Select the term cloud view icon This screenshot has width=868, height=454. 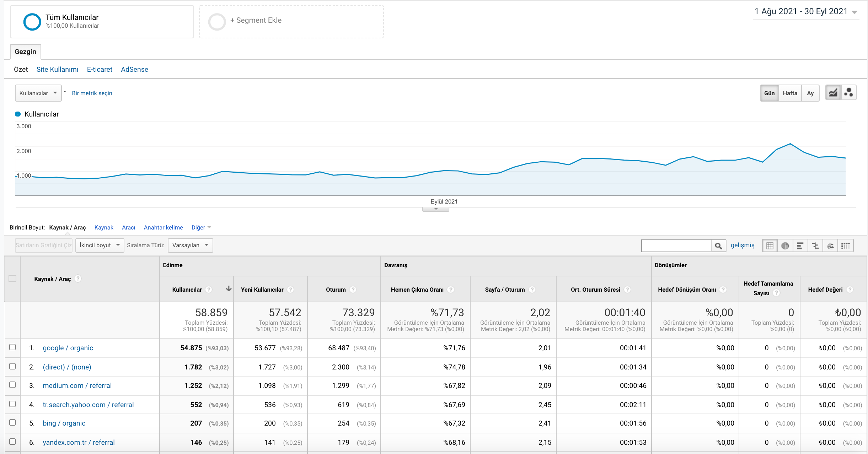(830, 245)
